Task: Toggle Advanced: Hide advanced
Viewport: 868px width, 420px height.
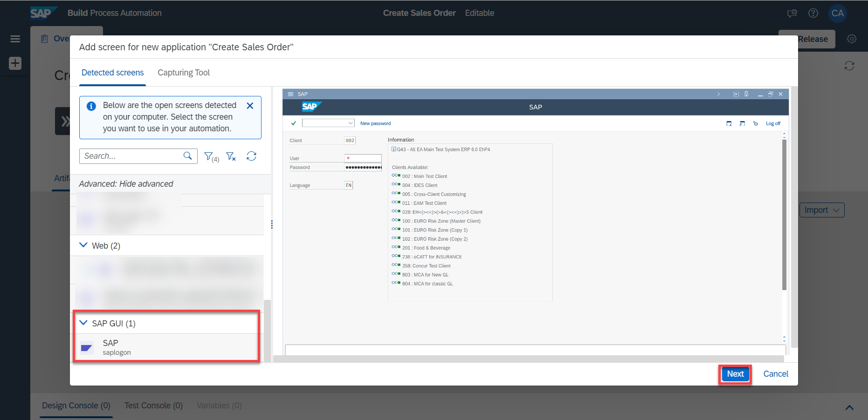Action: coord(126,184)
